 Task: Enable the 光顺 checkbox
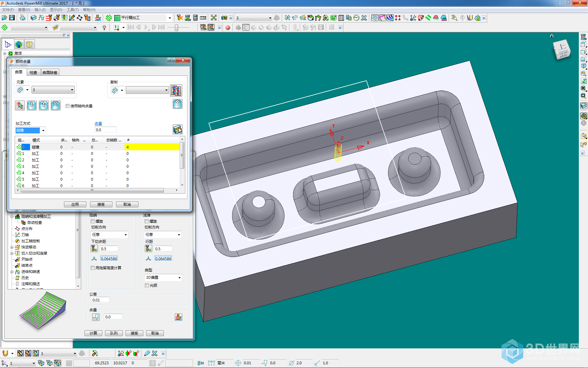point(147,286)
